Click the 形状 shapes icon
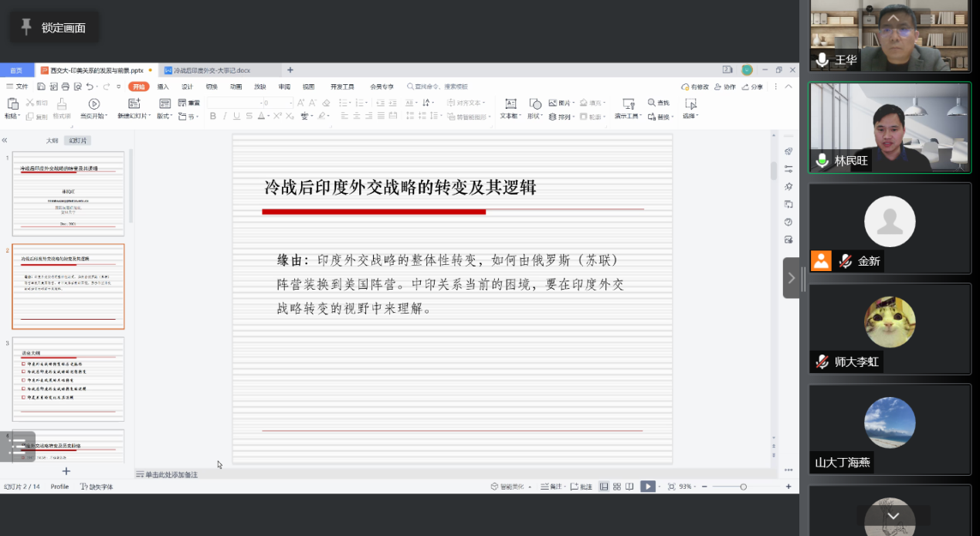This screenshot has height=536, width=980. point(534,104)
